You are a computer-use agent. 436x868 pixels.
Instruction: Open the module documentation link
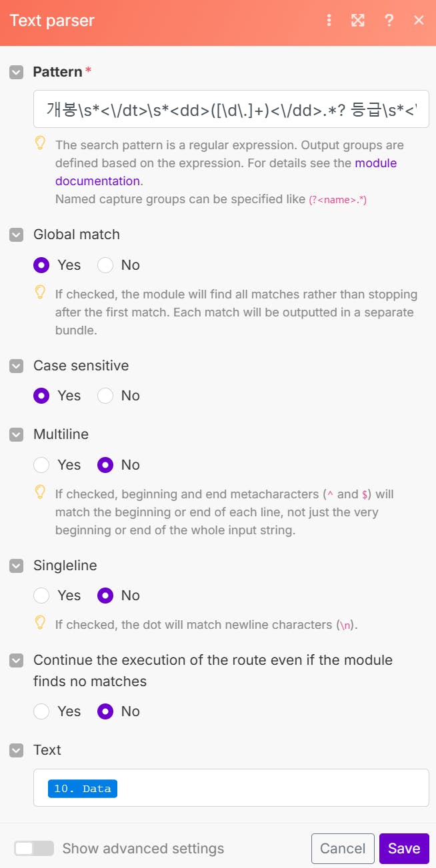[x=97, y=181]
